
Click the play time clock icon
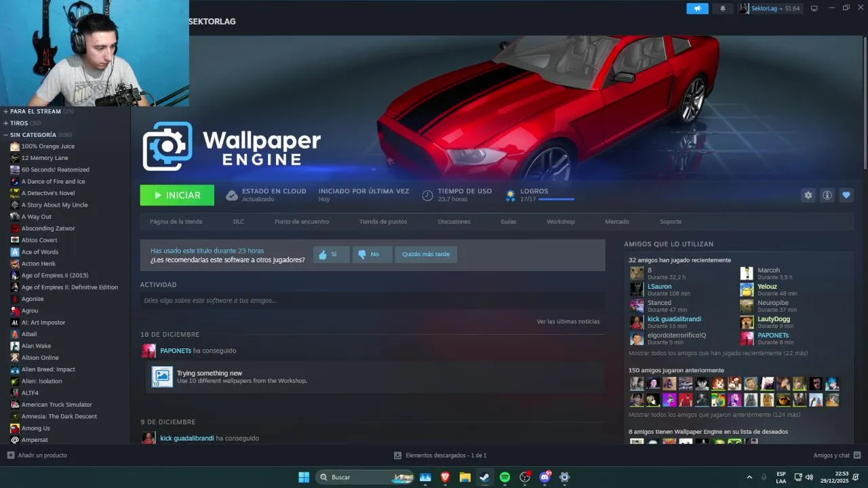(427, 195)
